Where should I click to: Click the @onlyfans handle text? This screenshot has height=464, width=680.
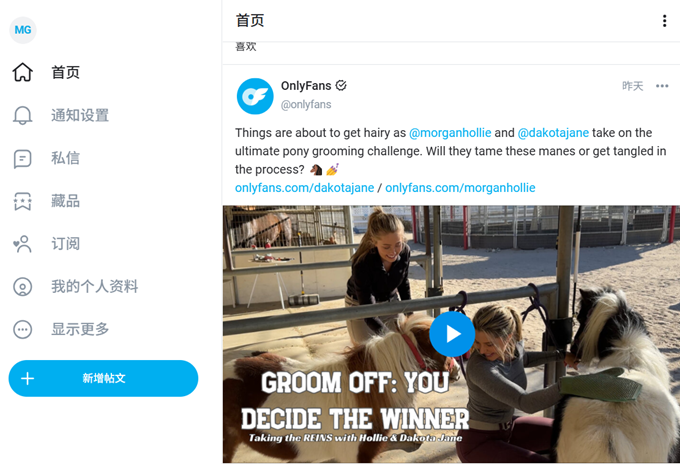click(306, 105)
